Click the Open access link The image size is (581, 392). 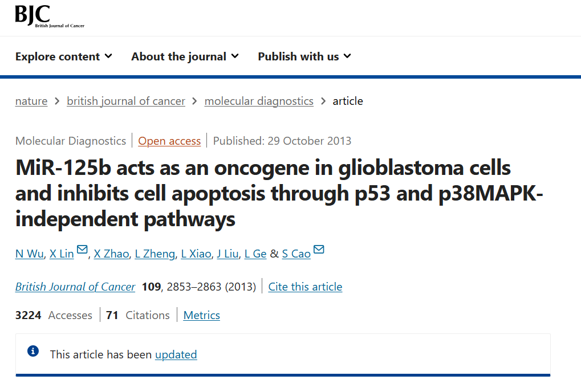[169, 141]
